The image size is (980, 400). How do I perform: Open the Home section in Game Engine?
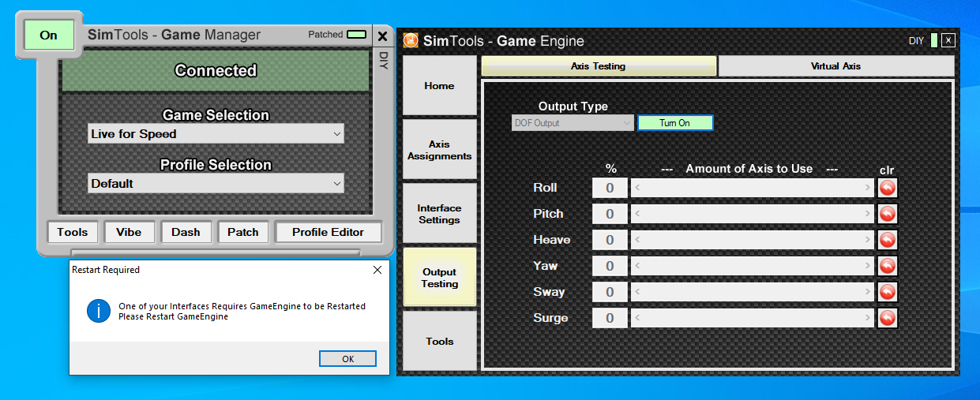[440, 86]
